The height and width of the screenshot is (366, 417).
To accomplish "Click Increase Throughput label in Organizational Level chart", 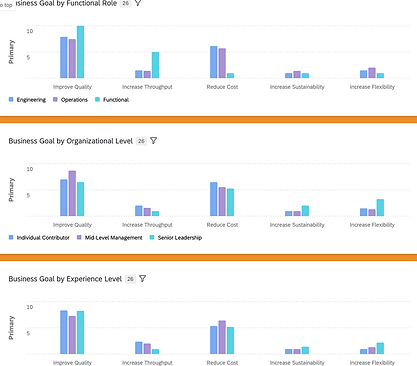I will [147, 225].
